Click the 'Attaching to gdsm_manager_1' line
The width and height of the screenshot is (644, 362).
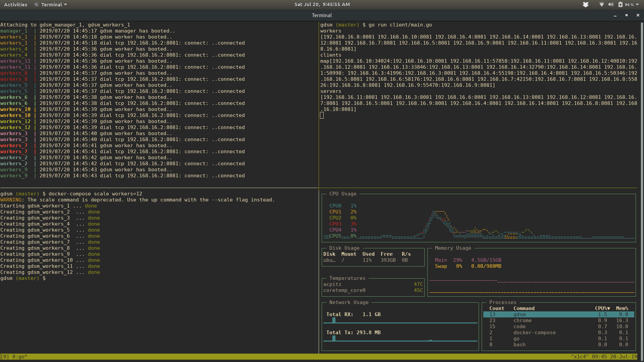65,25
